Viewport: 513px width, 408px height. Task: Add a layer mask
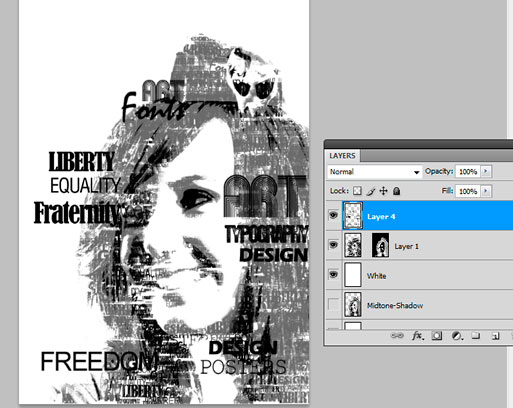click(437, 336)
